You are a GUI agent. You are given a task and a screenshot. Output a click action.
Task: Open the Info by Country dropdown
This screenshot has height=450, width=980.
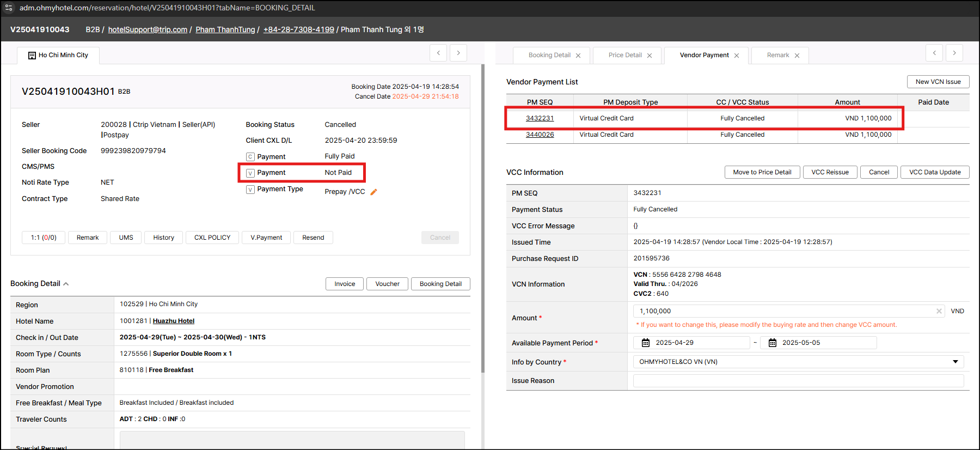click(955, 362)
